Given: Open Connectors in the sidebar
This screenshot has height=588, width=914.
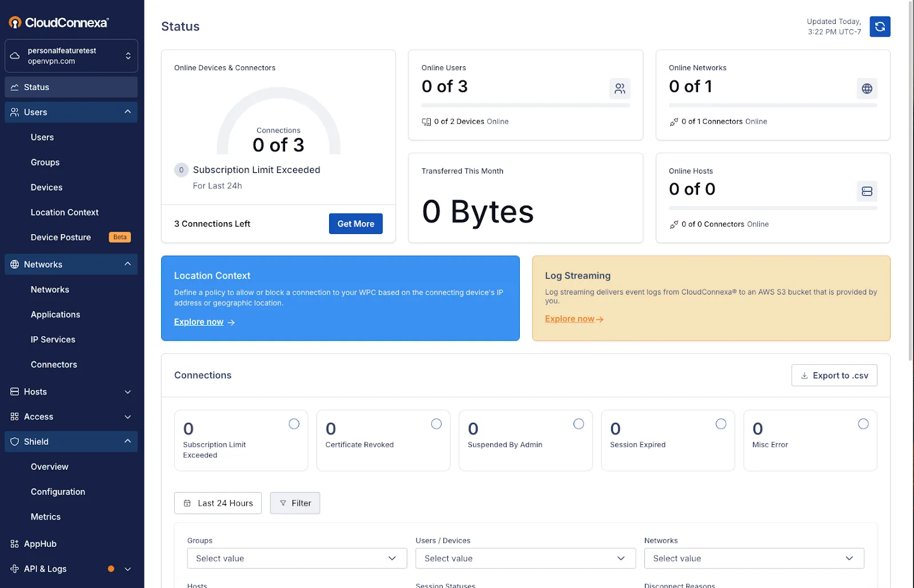Looking at the screenshot, I should pyautogui.click(x=54, y=365).
